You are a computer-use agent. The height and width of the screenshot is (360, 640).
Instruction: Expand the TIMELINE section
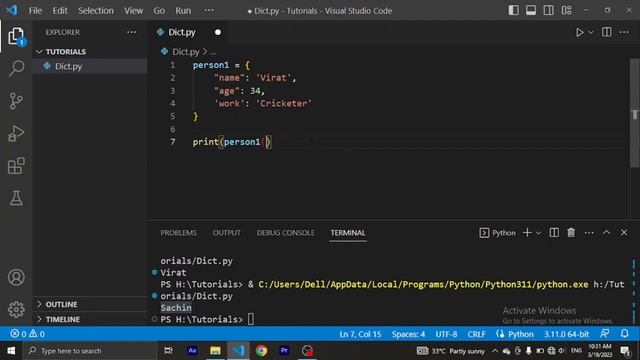point(62,319)
